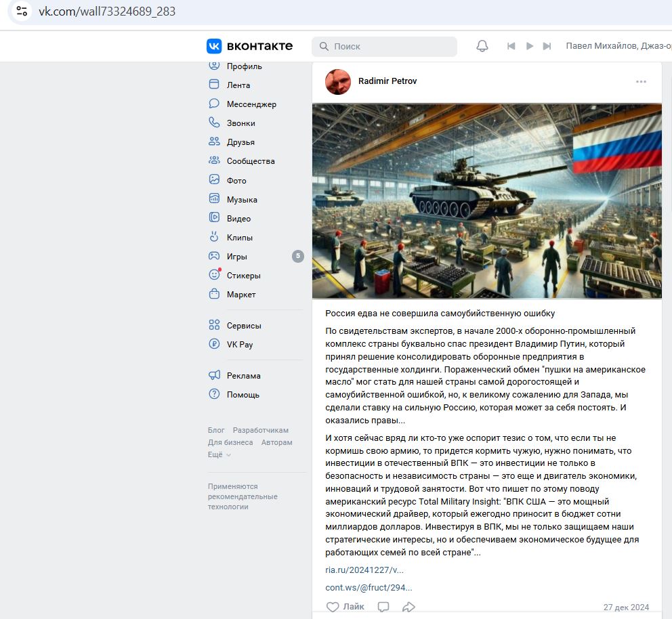Open Radimir Petrov profile name

pos(387,81)
